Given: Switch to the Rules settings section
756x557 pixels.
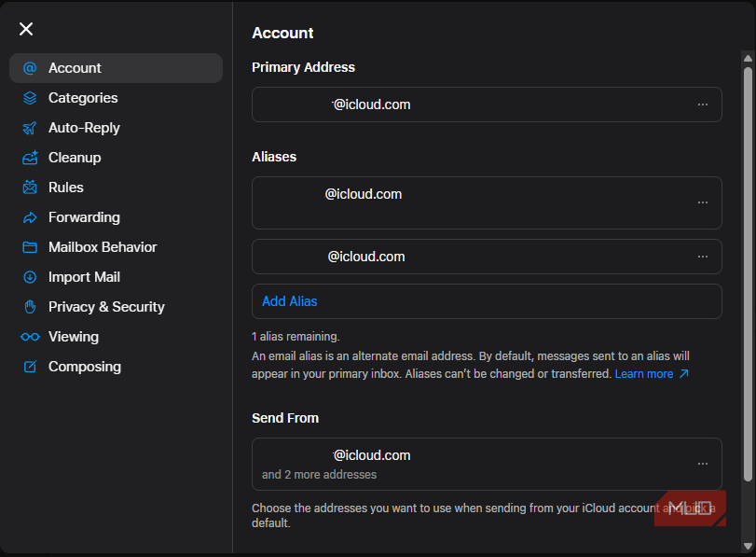Looking at the screenshot, I should [x=65, y=187].
